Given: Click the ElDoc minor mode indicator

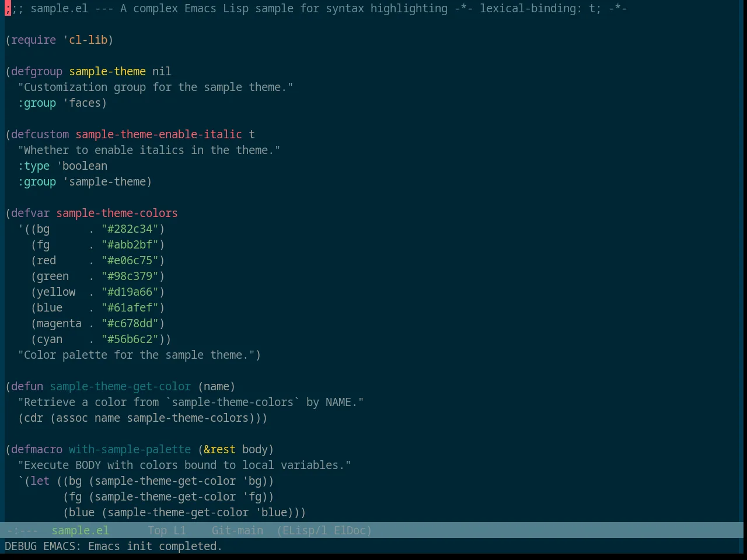Looking at the screenshot, I should click(350, 530).
